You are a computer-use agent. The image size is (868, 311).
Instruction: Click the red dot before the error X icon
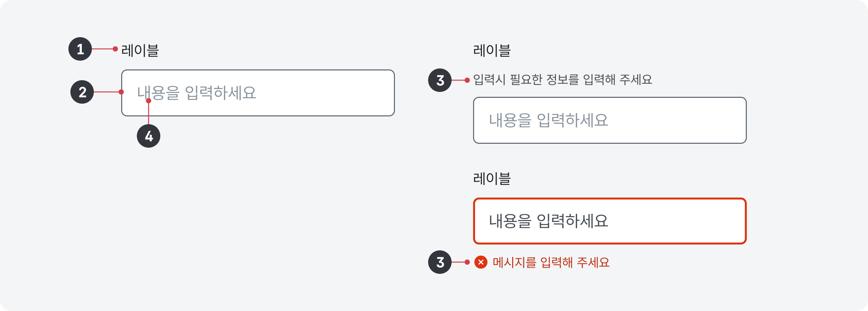[467, 262]
